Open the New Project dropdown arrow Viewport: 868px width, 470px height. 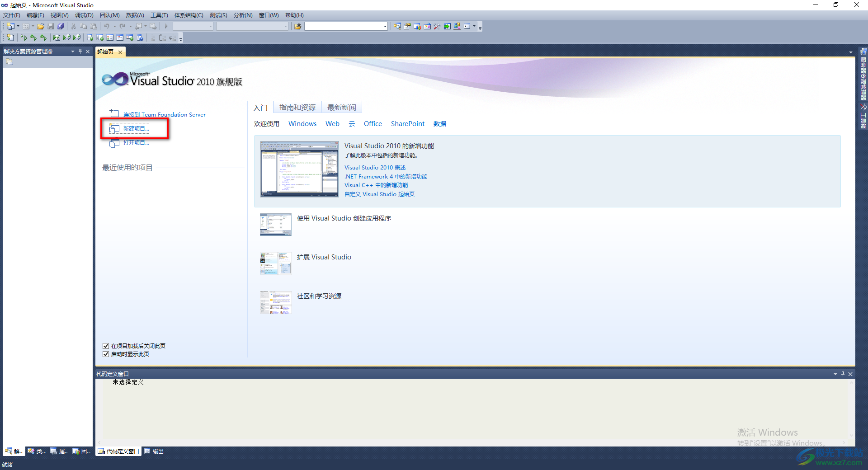(x=18, y=26)
